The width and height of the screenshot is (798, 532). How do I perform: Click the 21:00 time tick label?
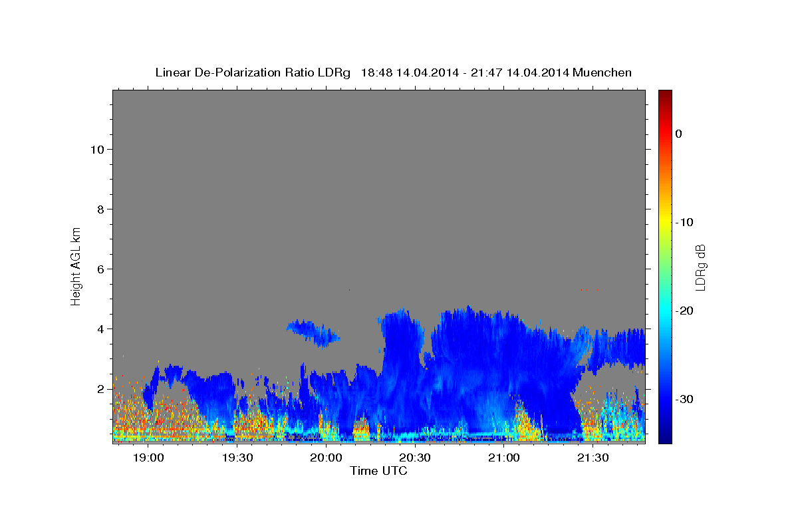[504, 458]
